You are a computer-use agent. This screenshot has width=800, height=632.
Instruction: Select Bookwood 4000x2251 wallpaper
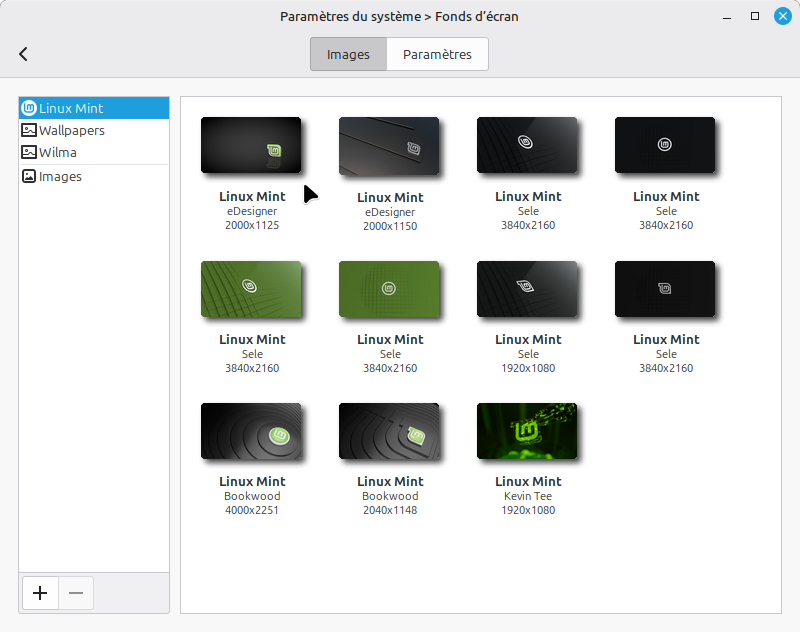(x=251, y=431)
